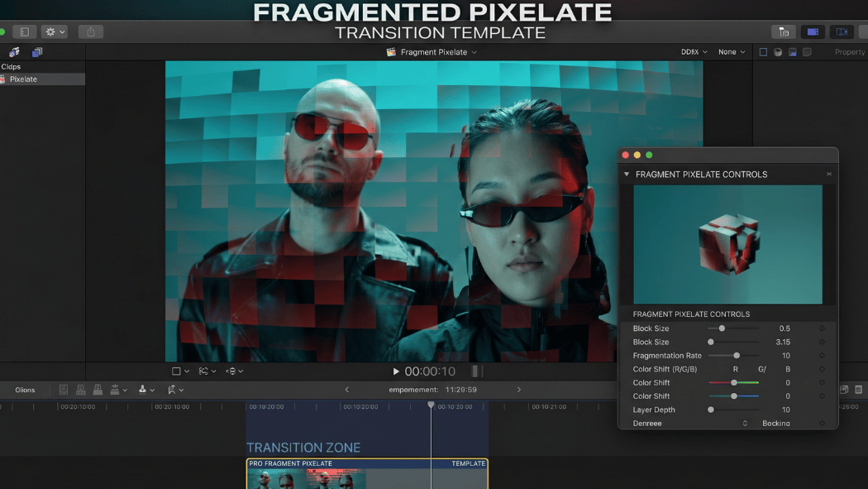The image size is (868, 489).
Task: Click the Property tab label
Action: (x=850, y=52)
